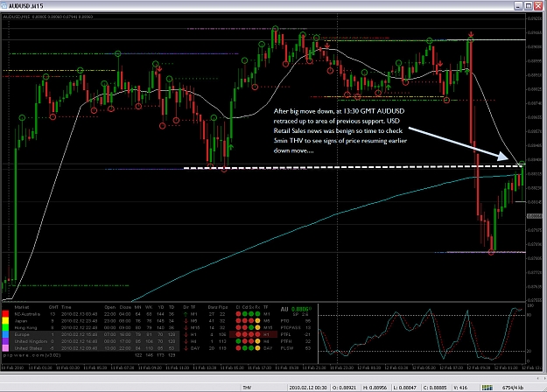Click the AU 0.8806 price label
547x392 pixels.
pos(296,309)
